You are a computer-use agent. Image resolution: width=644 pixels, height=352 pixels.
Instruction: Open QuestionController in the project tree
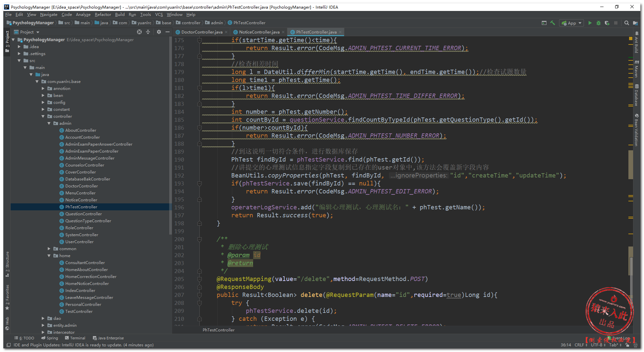pos(83,214)
